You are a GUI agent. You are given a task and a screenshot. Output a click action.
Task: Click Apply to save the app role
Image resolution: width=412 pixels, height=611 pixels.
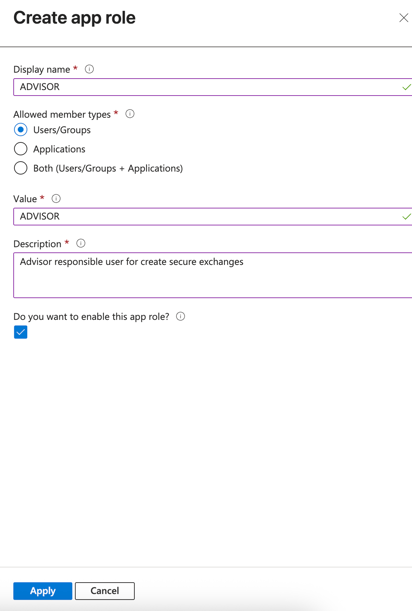(x=42, y=591)
